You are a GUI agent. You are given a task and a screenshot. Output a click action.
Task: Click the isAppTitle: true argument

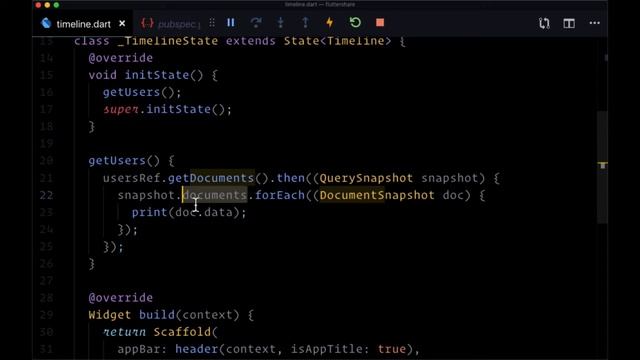(348, 349)
